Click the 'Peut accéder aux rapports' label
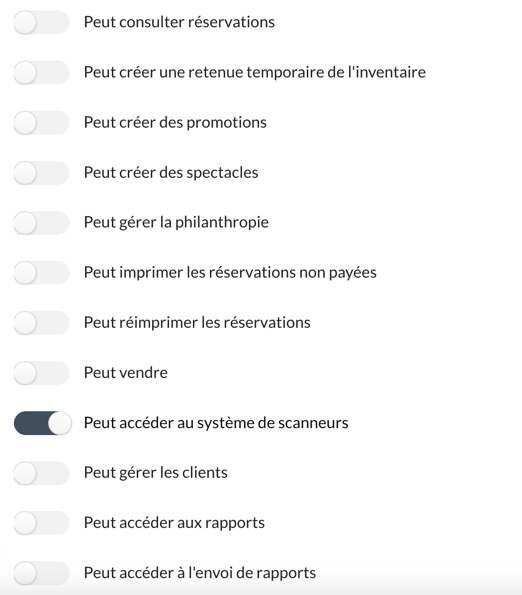Viewport: 522px width, 595px height. tap(174, 523)
